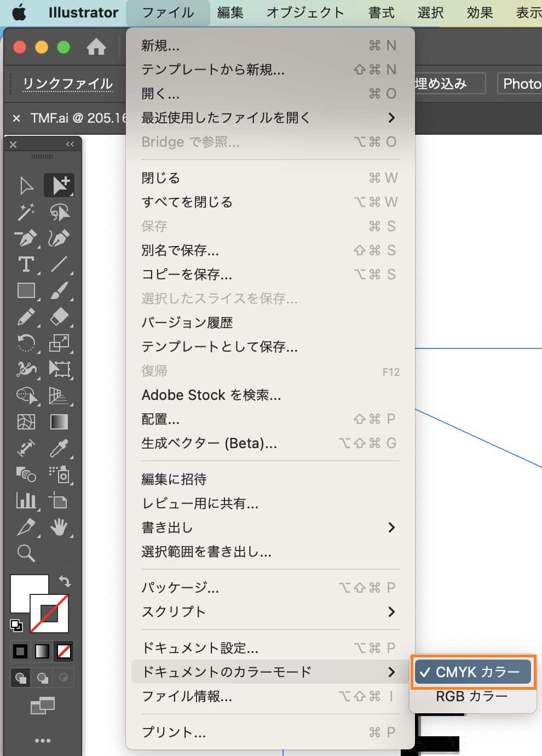The width and height of the screenshot is (542, 756).
Task: Select the Line Segment tool
Action: click(59, 264)
